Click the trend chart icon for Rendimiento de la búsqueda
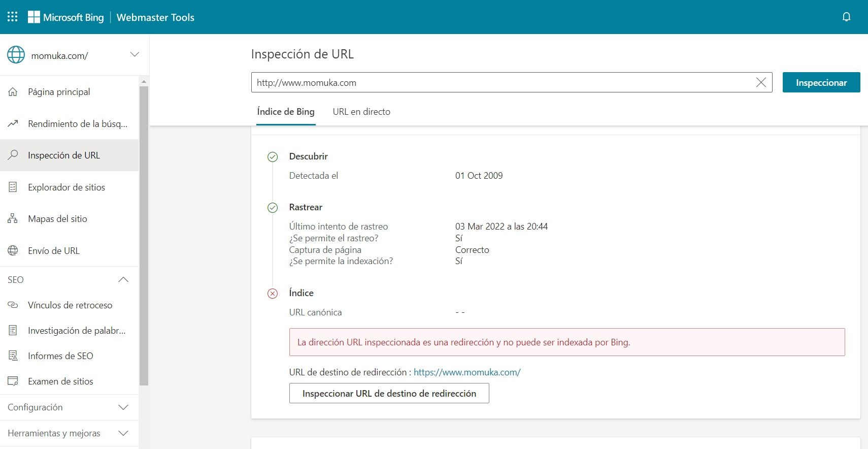The width and height of the screenshot is (868, 449). pyautogui.click(x=13, y=123)
